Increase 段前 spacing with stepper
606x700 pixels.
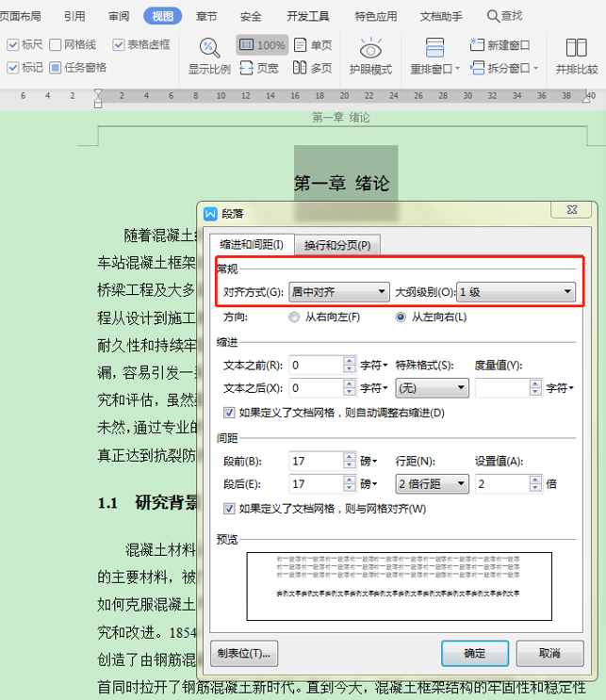click(350, 457)
